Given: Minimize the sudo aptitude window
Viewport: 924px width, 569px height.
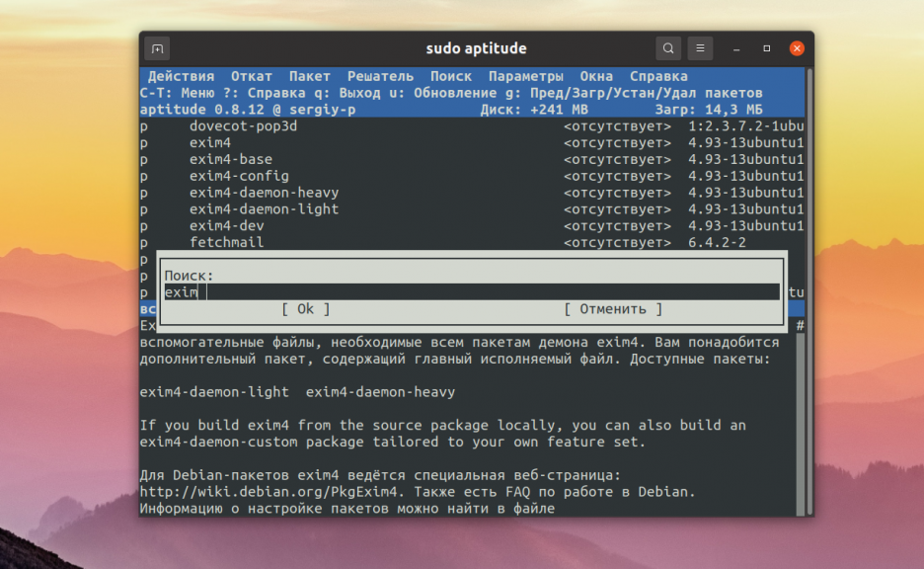Looking at the screenshot, I should 736,49.
